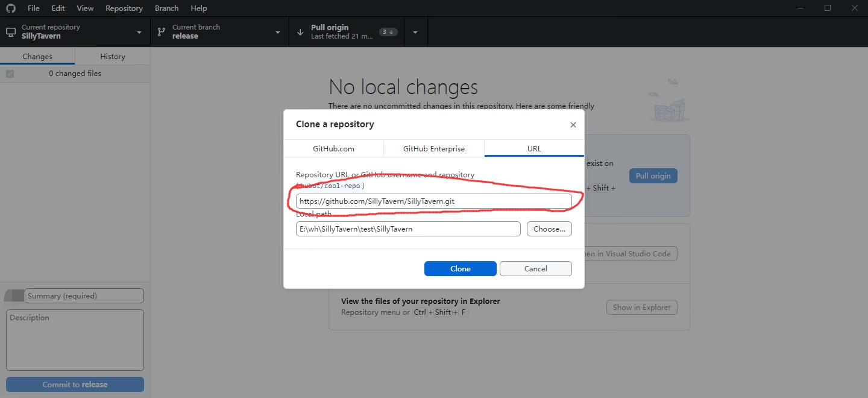Click the Summary (required) input field

84,296
